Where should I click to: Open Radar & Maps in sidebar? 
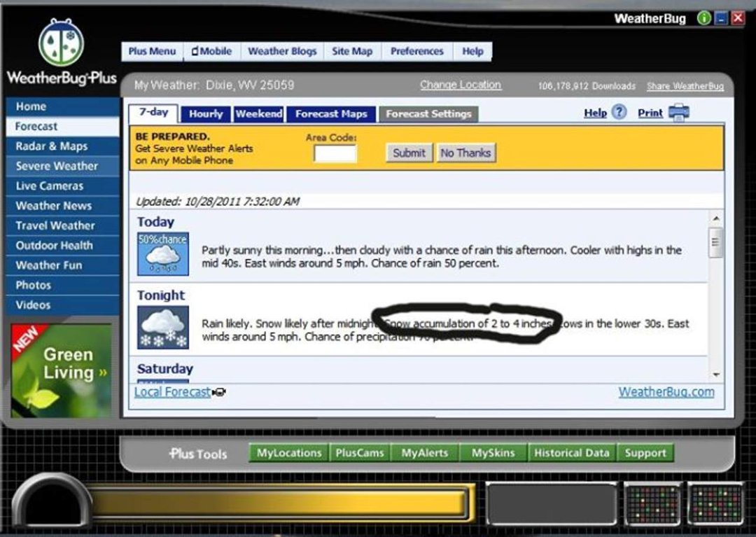(63, 146)
